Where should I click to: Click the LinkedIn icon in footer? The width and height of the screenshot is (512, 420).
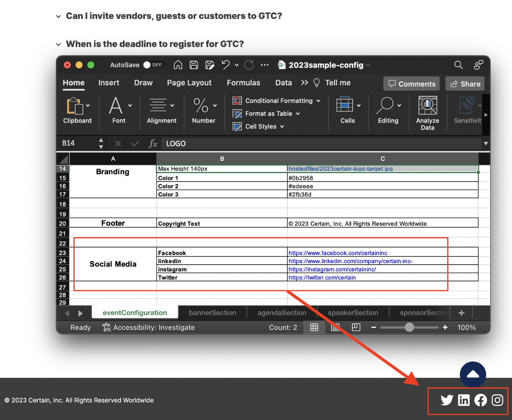click(x=464, y=400)
